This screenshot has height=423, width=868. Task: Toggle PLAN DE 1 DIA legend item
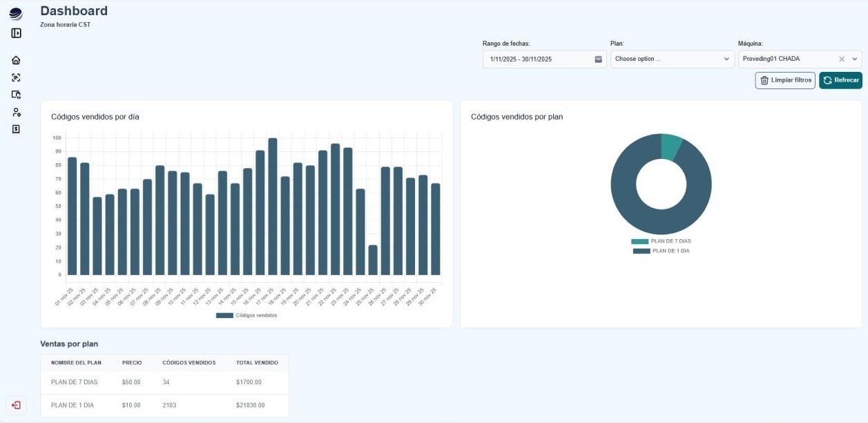click(661, 251)
